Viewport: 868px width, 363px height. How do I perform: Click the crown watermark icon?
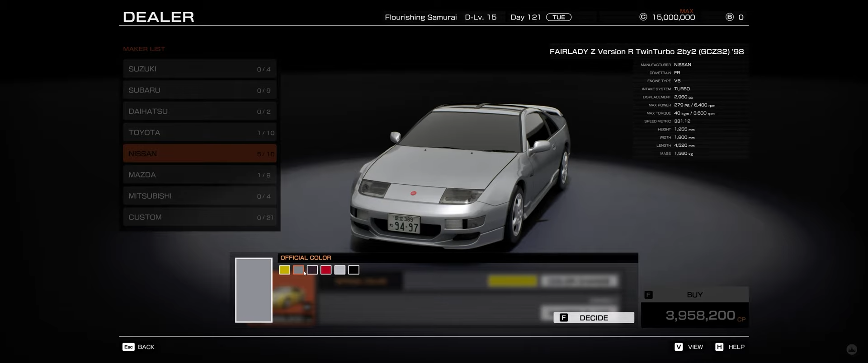point(852,349)
